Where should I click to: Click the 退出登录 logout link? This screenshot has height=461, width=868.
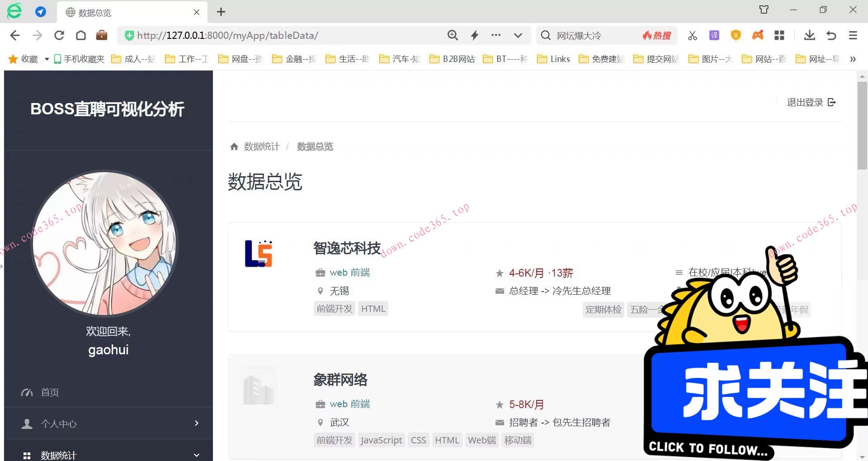coord(805,102)
